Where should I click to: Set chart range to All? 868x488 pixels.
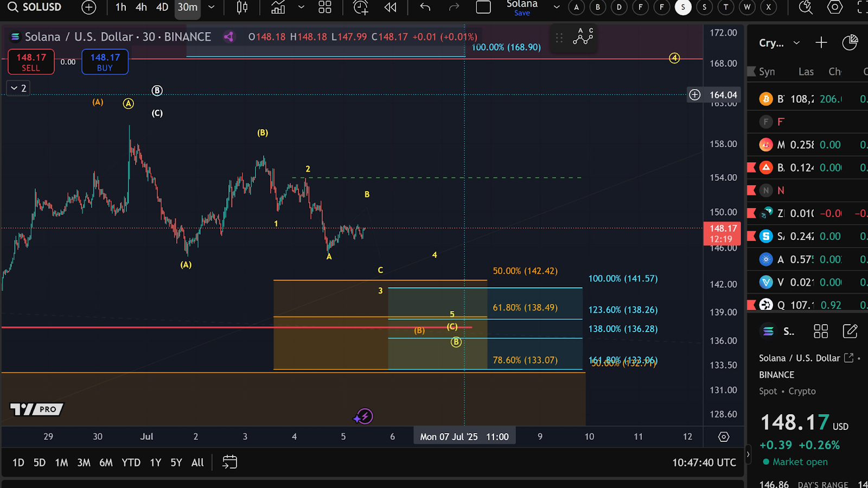(197, 462)
